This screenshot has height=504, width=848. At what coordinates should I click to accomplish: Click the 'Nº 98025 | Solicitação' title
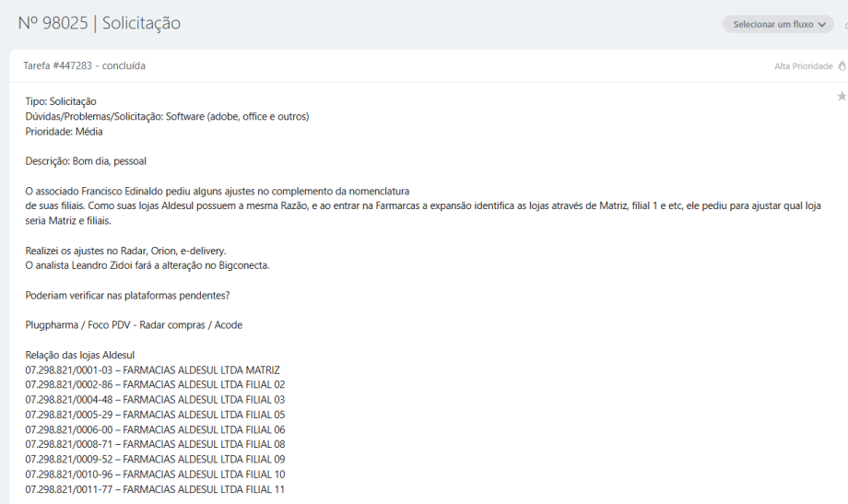tap(100, 24)
